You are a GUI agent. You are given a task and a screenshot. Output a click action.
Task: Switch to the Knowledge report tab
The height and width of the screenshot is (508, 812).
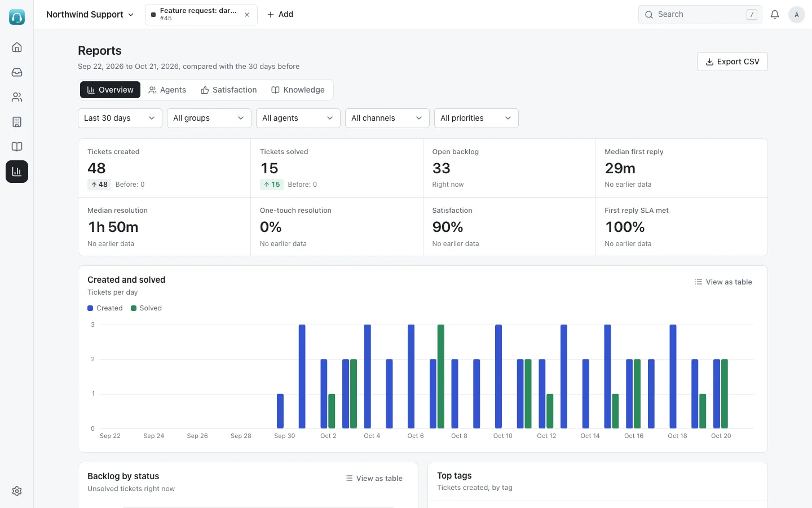click(x=298, y=90)
